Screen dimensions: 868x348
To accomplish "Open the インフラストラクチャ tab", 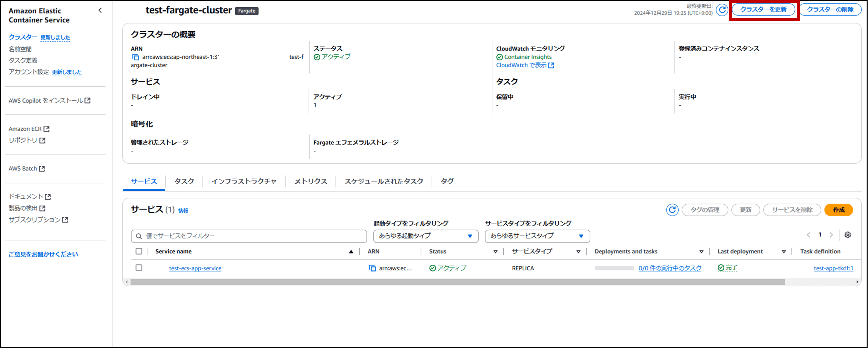I will [244, 181].
